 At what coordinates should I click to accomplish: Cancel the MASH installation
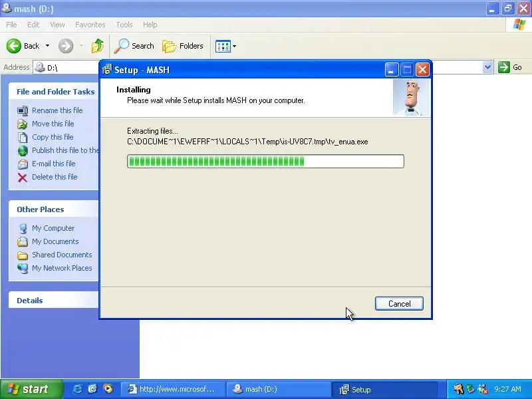pyautogui.click(x=399, y=304)
